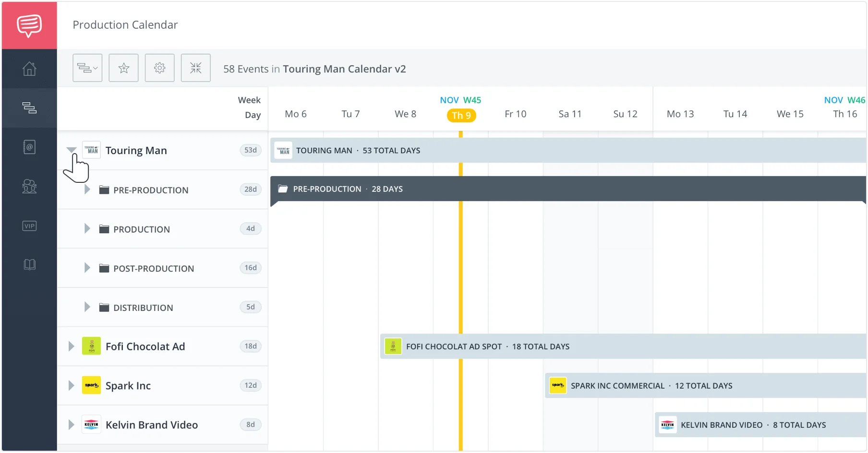The width and height of the screenshot is (868, 453).
Task: Select Tu 7 in the day header
Action: 350,114
